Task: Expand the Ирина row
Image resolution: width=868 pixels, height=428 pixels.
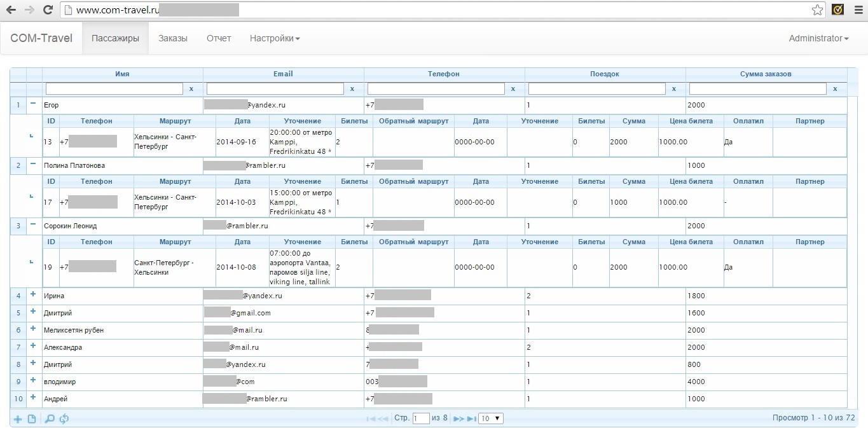Action: point(34,294)
